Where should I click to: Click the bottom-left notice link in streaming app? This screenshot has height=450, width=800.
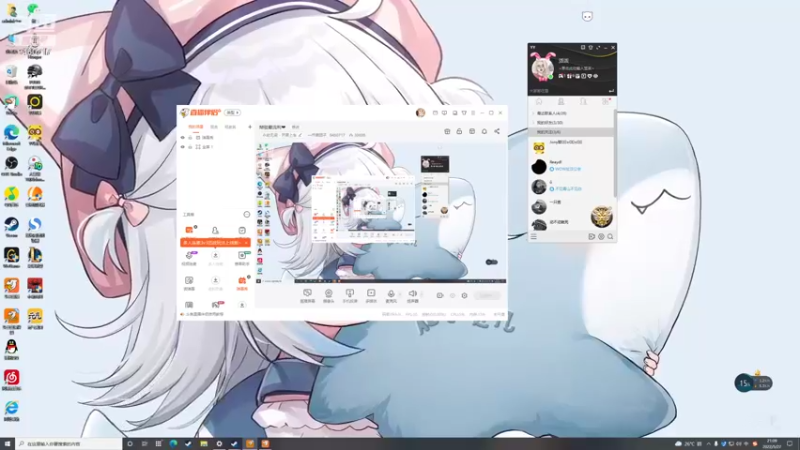click(203, 314)
